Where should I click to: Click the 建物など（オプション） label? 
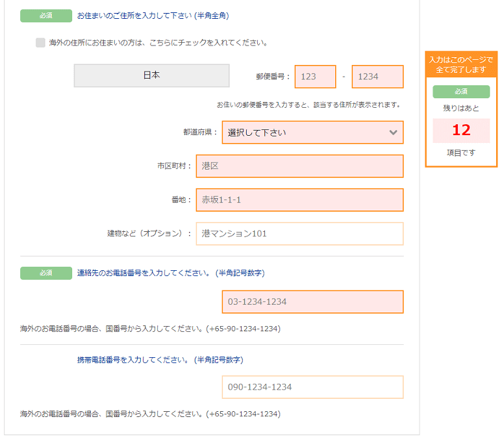coord(149,233)
